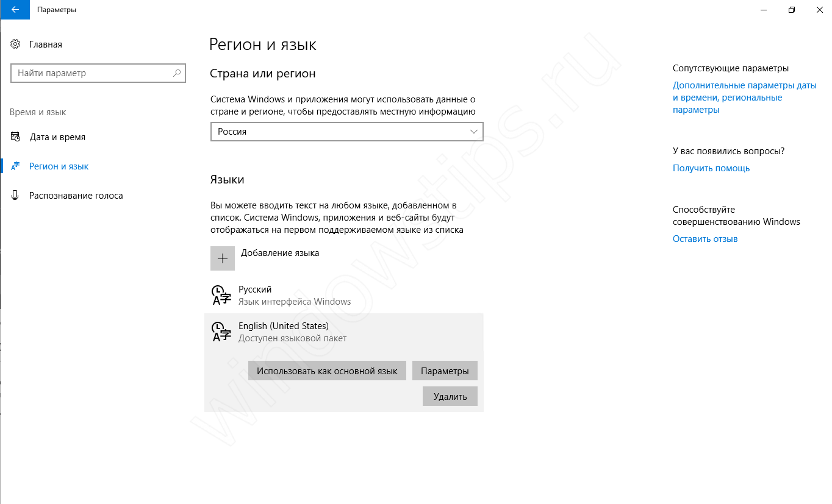
Task: Click the Speech recognition microphone icon
Action: (x=16, y=196)
